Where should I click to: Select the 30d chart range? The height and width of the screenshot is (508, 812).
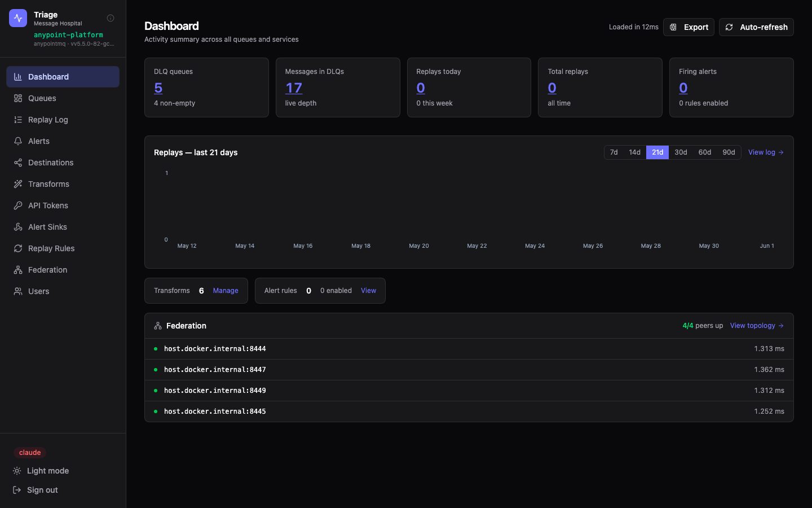tap(681, 152)
